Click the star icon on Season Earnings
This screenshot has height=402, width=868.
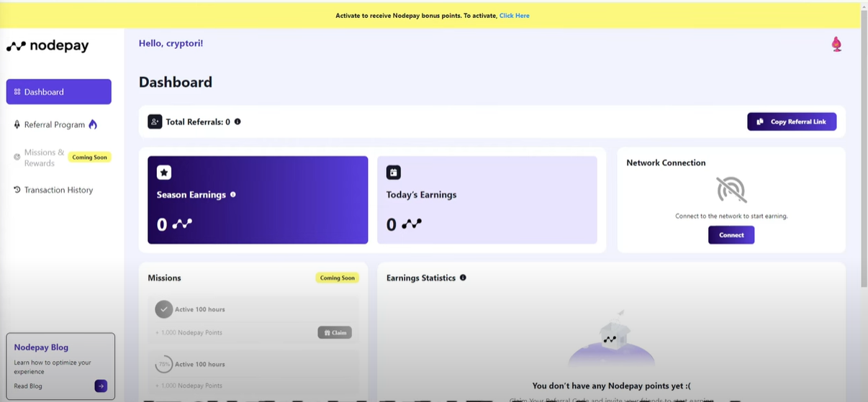pyautogui.click(x=164, y=172)
